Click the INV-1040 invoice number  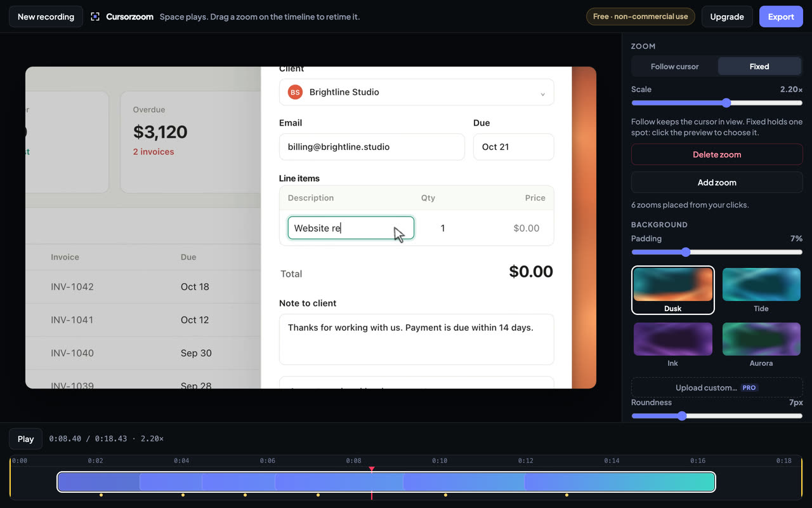coord(72,353)
